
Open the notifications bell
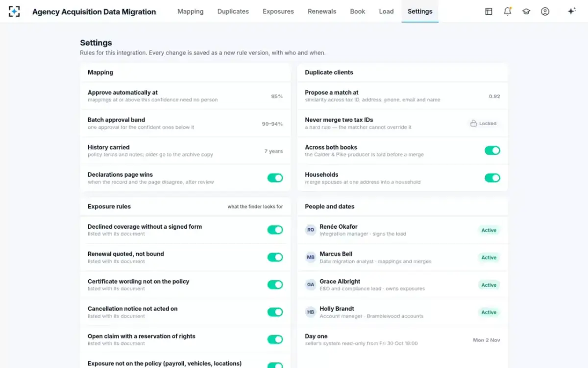508,11
